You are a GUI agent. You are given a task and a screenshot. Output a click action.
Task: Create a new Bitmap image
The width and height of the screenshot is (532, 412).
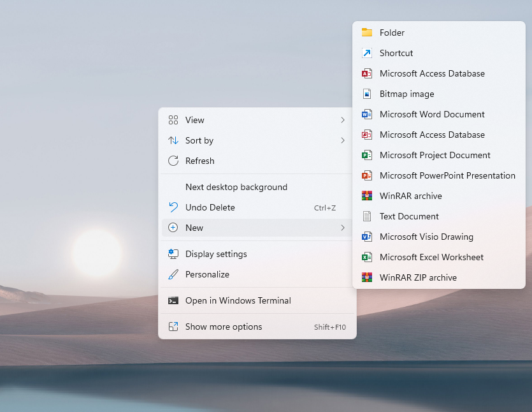click(x=439, y=94)
